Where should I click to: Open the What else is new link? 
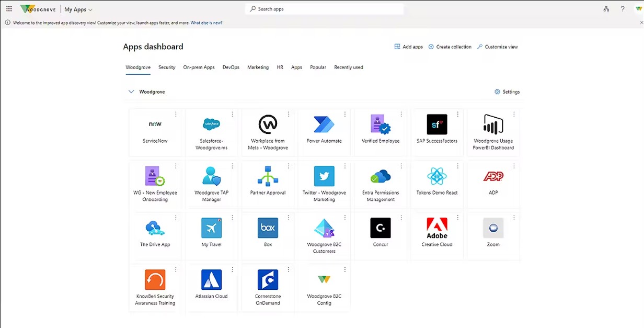[x=206, y=22]
